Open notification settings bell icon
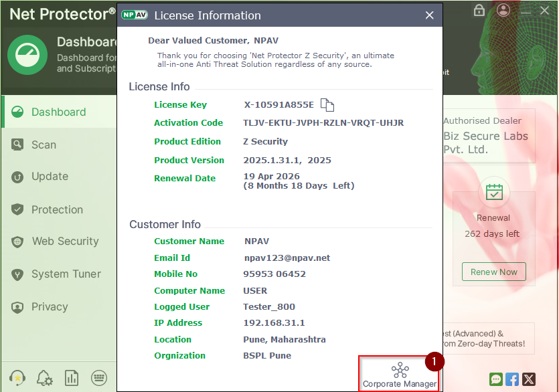This screenshot has height=392, width=559. point(45,379)
